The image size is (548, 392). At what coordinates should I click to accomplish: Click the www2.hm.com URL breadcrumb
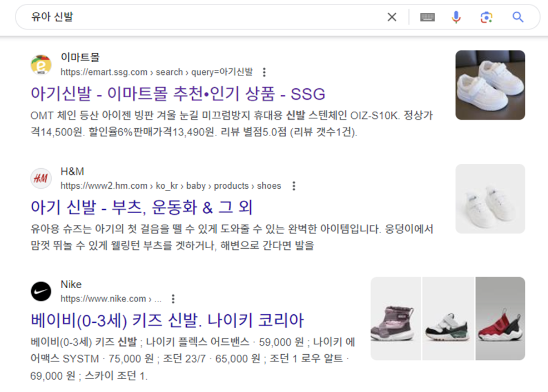[x=171, y=185]
